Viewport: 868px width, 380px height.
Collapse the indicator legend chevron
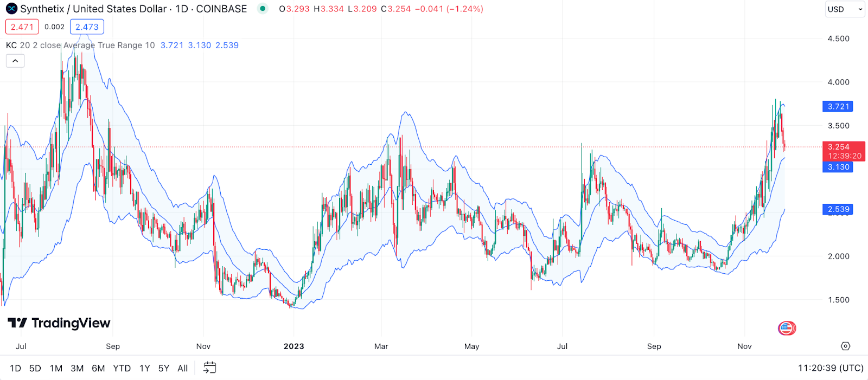[x=15, y=61]
